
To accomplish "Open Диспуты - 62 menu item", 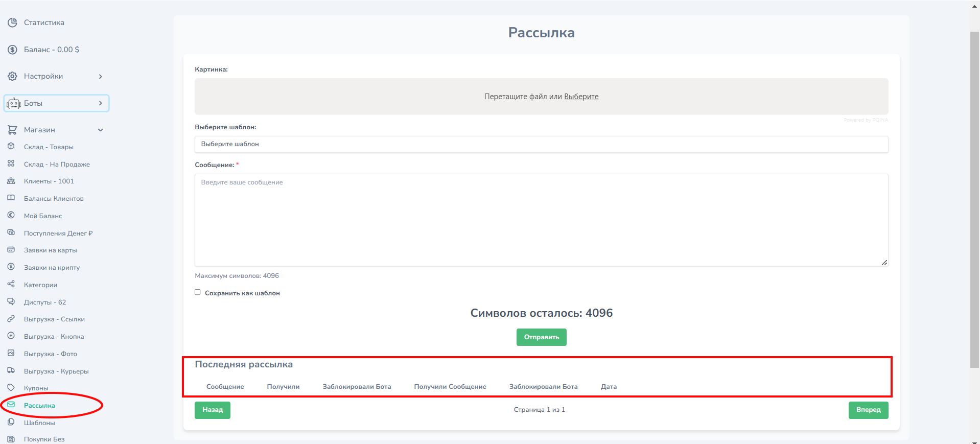I will click(x=45, y=302).
